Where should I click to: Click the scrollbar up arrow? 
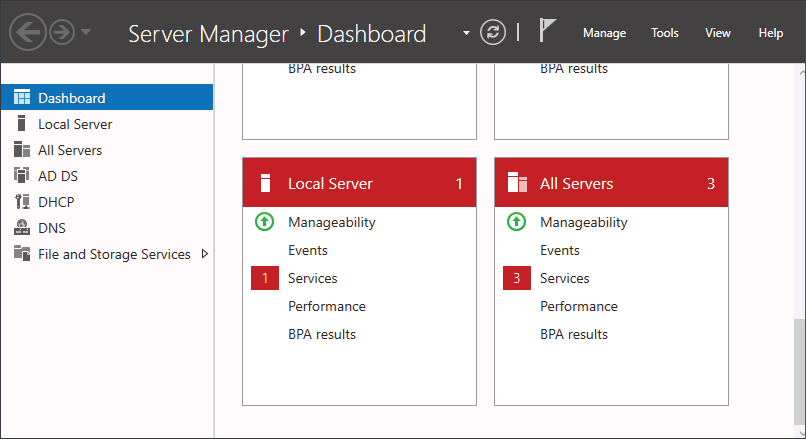click(x=802, y=72)
